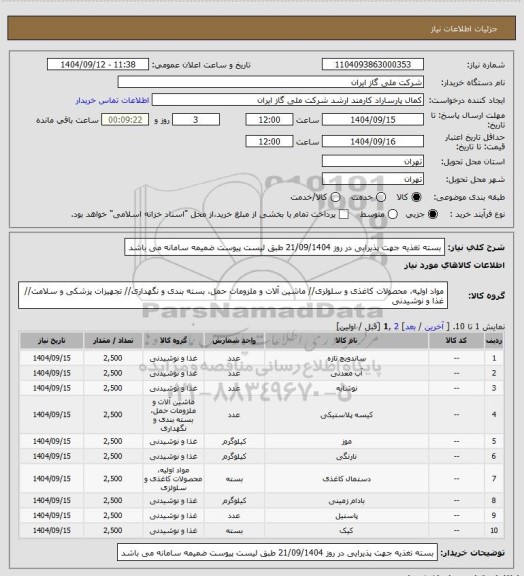Select نارنگی item name

tap(346, 456)
